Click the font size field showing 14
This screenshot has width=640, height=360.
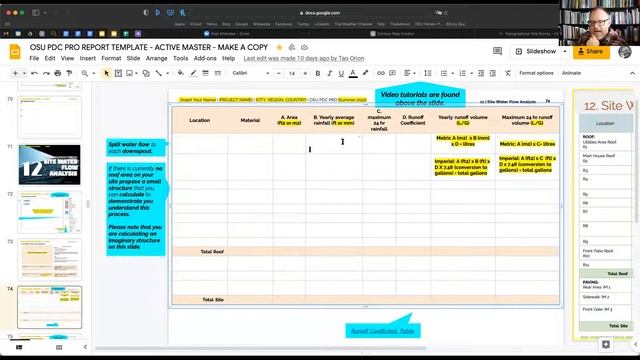click(292, 73)
